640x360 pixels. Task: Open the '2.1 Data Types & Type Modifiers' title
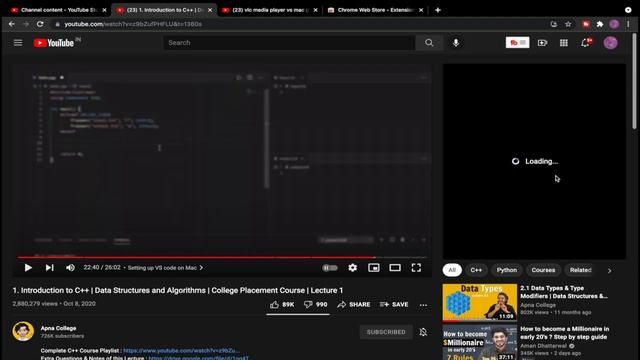pyautogui.click(x=564, y=292)
